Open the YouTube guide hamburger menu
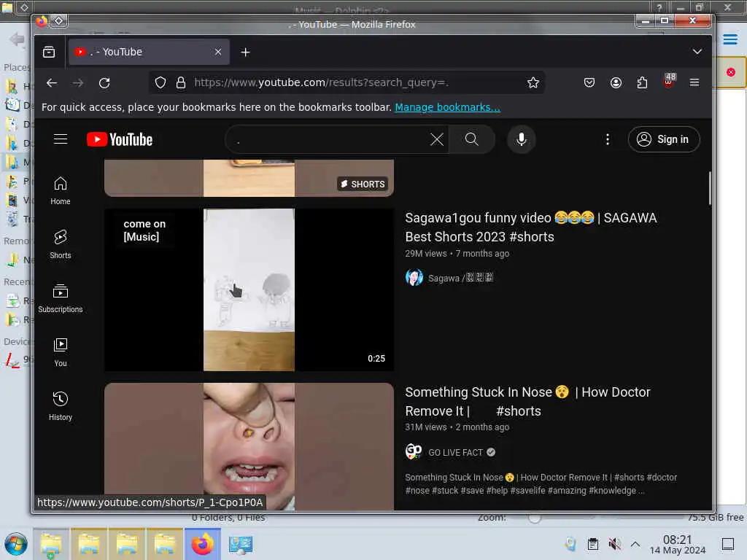 pos(61,139)
